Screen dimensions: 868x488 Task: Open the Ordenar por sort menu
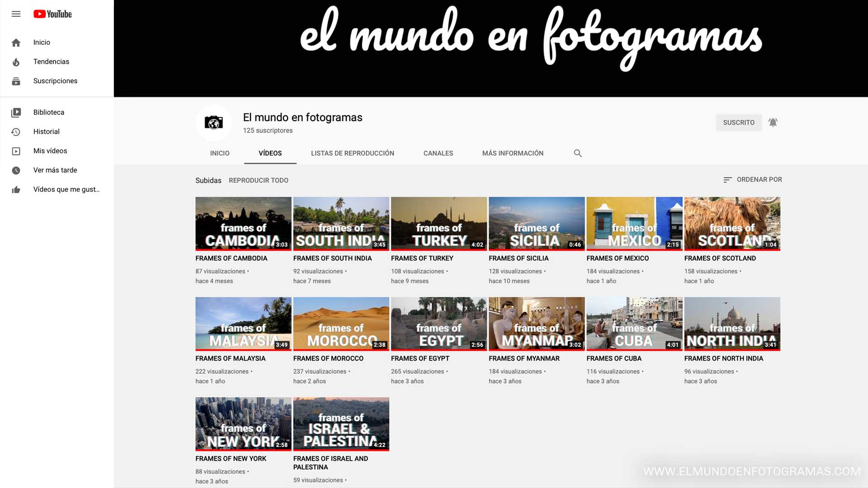click(x=752, y=179)
